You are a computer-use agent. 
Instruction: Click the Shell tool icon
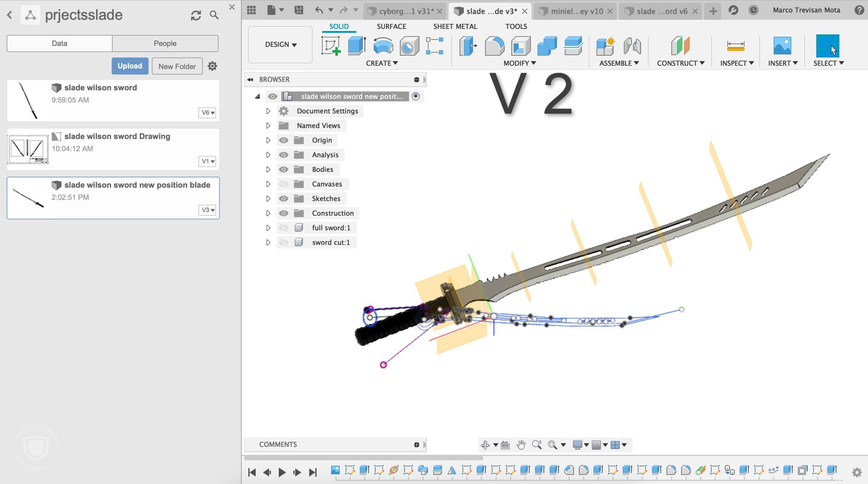pos(521,45)
